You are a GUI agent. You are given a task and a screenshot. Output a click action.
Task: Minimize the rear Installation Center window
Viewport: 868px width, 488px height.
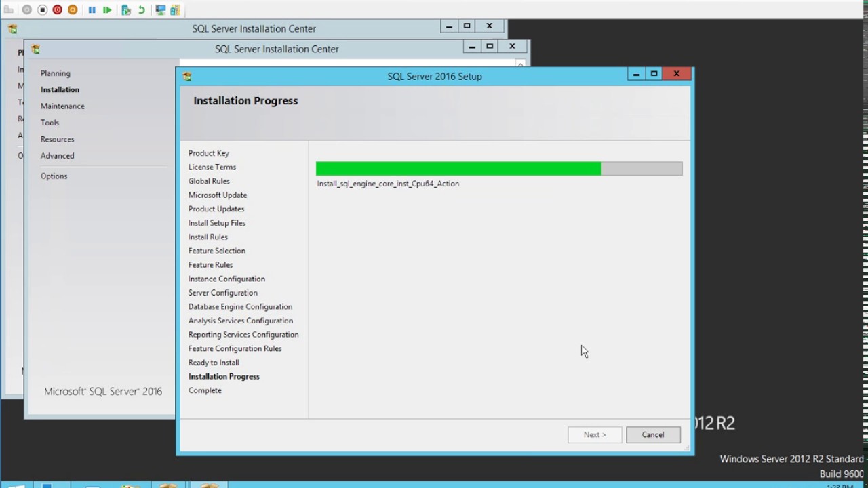pos(449,26)
